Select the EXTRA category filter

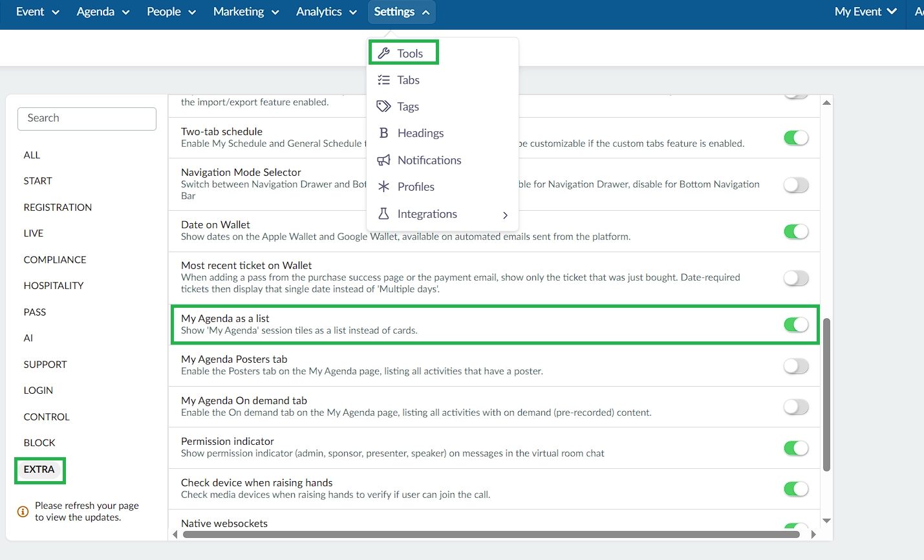pos(39,469)
